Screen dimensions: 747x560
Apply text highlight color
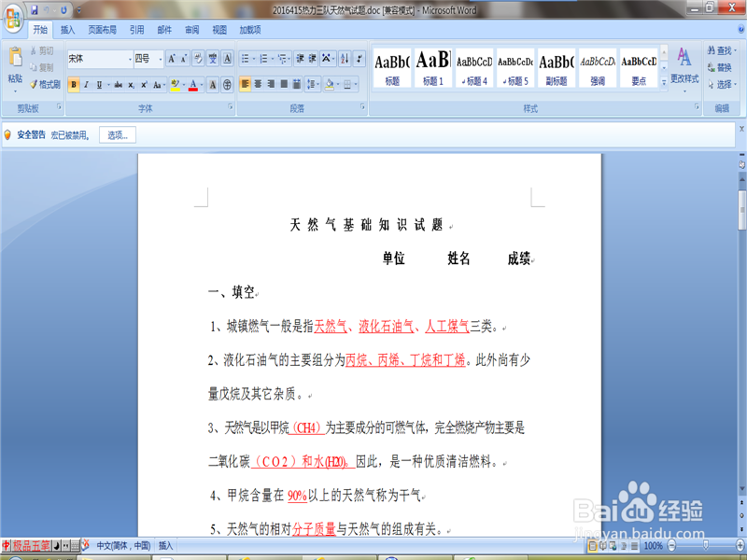coord(175,83)
